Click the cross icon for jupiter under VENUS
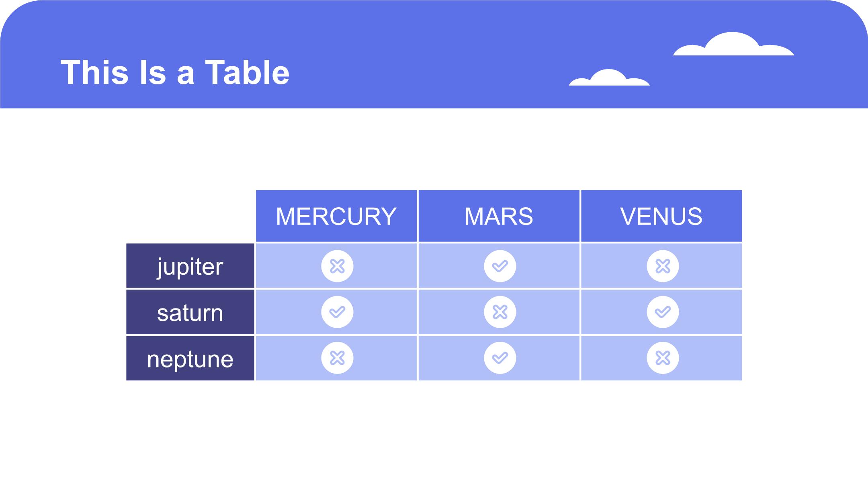868x488 pixels. click(x=663, y=266)
